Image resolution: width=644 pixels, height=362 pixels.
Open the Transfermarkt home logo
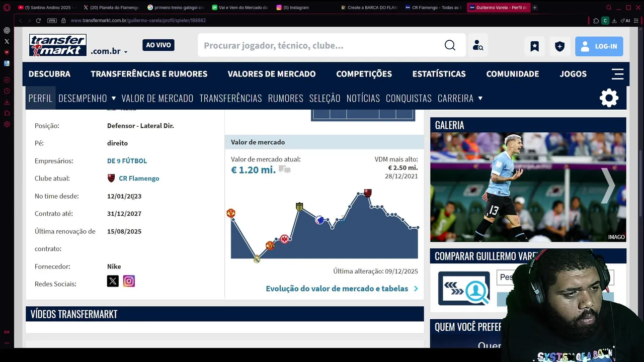click(58, 45)
